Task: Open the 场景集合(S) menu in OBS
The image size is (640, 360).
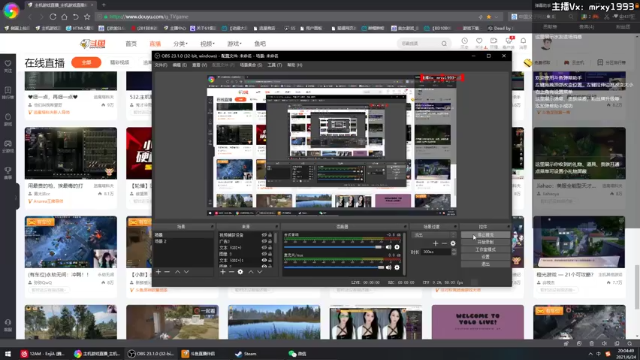Action: (251, 65)
